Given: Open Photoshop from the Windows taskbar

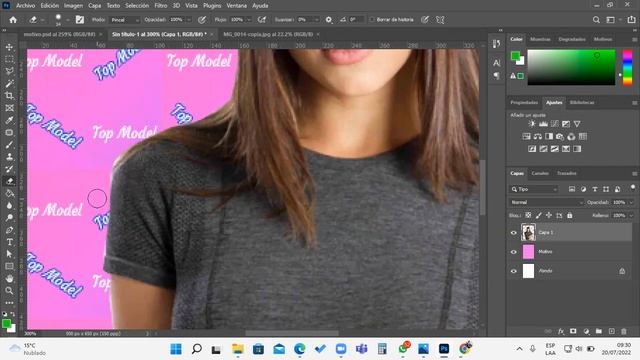Looking at the screenshot, I should click(x=444, y=349).
